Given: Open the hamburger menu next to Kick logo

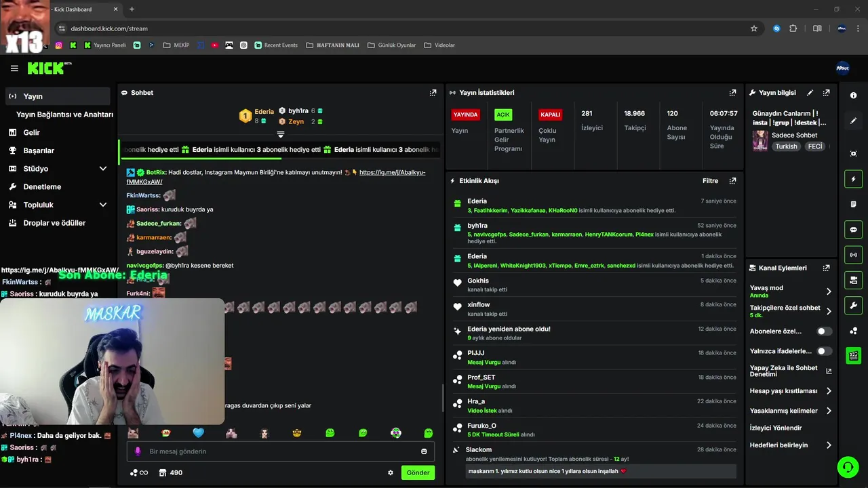Looking at the screenshot, I should [x=14, y=68].
